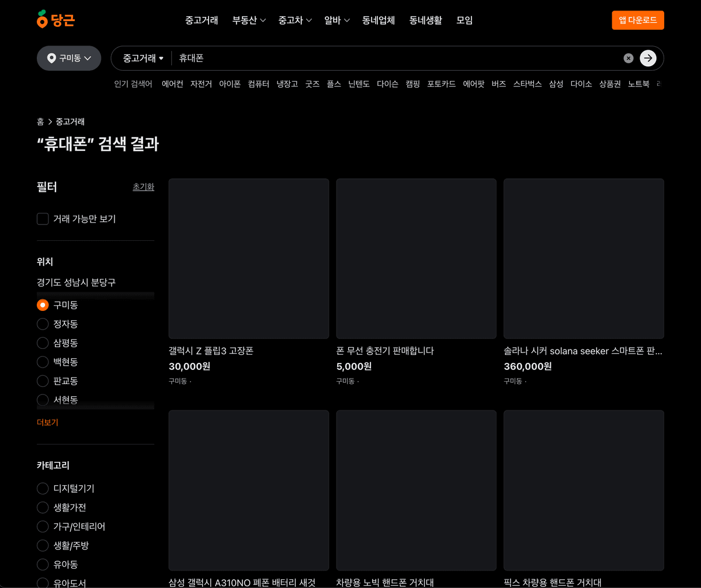701x588 pixels.
Task: Search popular keyword 에어팟
Action: [474, 84]
